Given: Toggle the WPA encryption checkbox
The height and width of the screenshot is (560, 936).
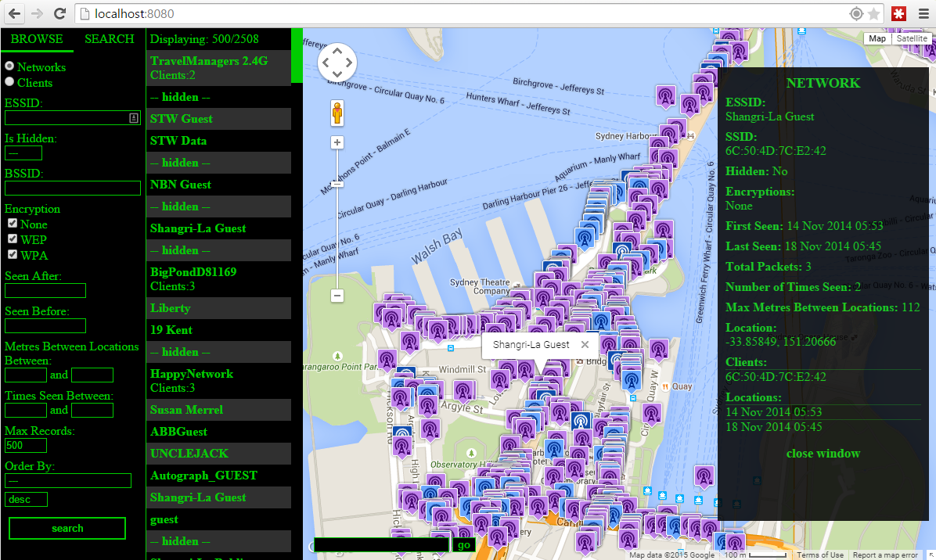Looking at the screenshot, I should [x=12, y=254].
